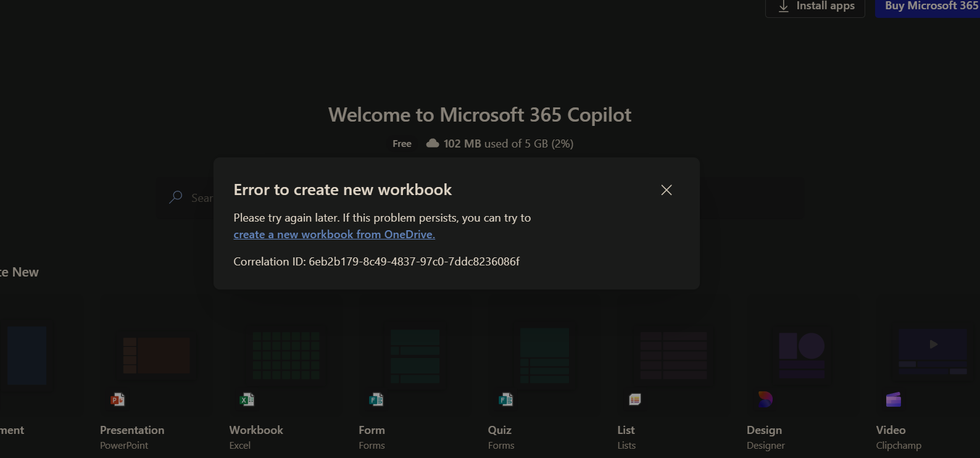Viewport: 980px width, 458px height.
Task: Select the Workbook template thumbnail
Action: point(286,356)
